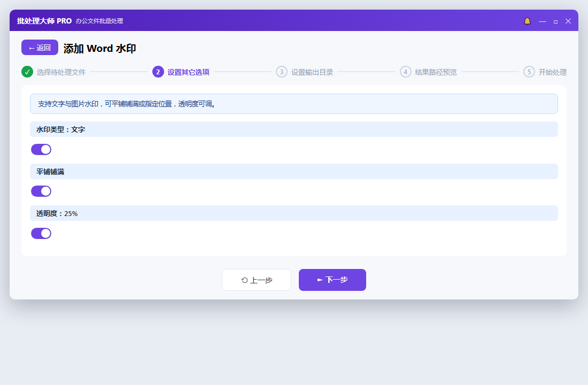
Task: Select step 3 设置输出目录
Action: [x=305, y=72]
